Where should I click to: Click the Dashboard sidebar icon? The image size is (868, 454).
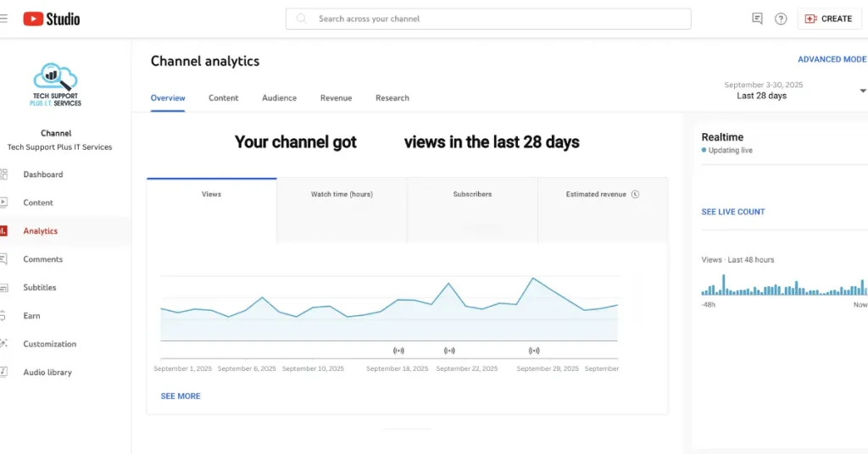tap(4, 174)
